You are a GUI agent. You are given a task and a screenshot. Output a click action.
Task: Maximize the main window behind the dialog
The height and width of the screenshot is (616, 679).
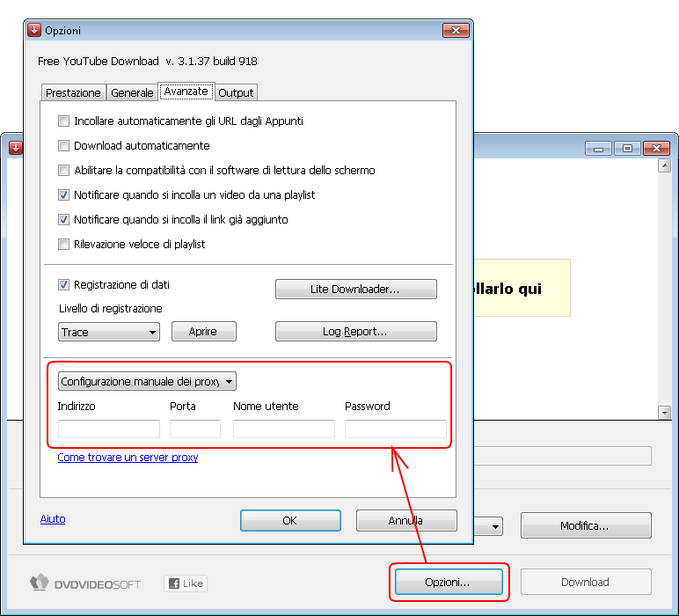click(x=627, y=149)
